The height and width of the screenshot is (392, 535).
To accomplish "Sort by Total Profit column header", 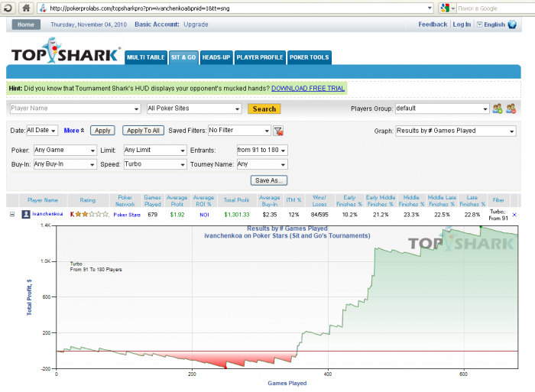I will pyautogui.click(x=236, y=200).
